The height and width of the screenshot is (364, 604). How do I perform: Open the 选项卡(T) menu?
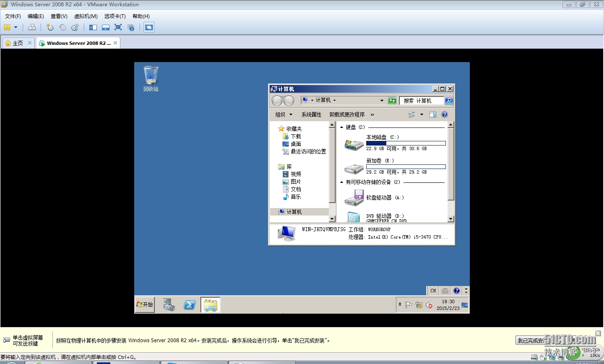coord(115,16)
